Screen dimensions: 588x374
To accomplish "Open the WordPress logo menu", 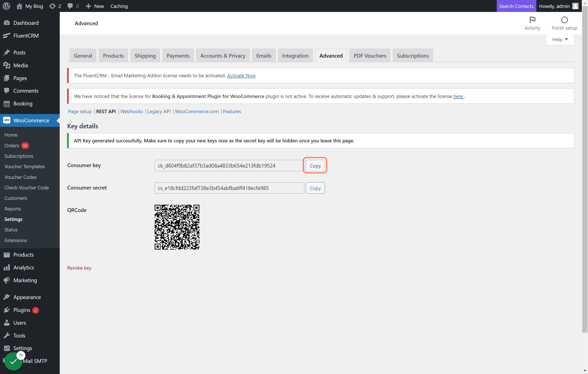I will [x=6, y=6].
